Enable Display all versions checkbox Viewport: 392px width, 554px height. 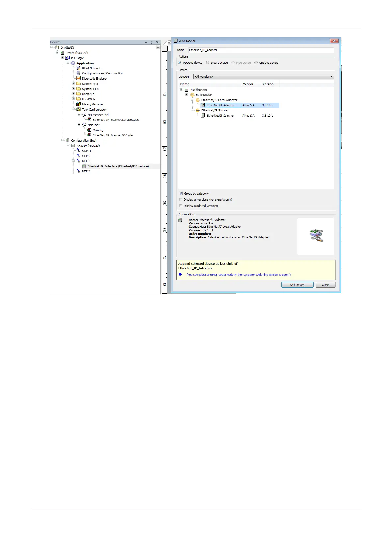[x=180, y=199]
